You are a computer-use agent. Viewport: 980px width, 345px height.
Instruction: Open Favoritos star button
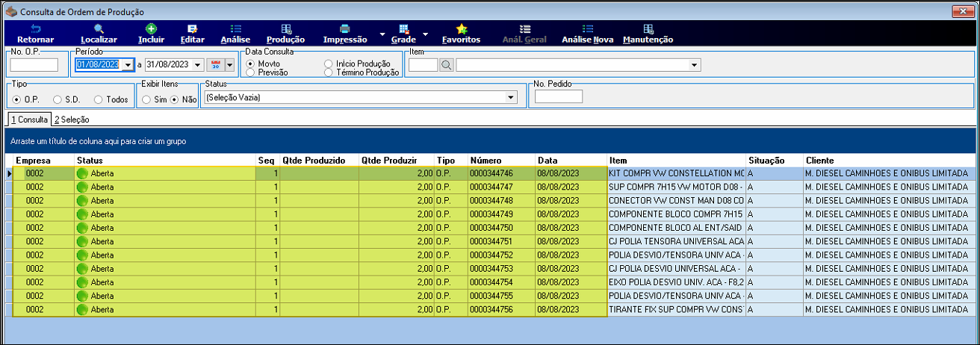point(462,34)
